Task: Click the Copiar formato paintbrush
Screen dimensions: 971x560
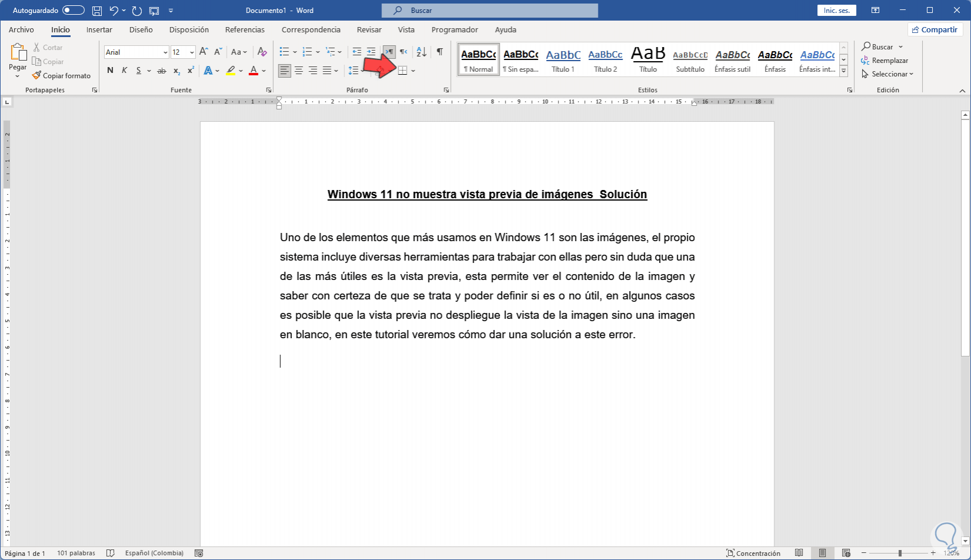Action: (61, 76)
